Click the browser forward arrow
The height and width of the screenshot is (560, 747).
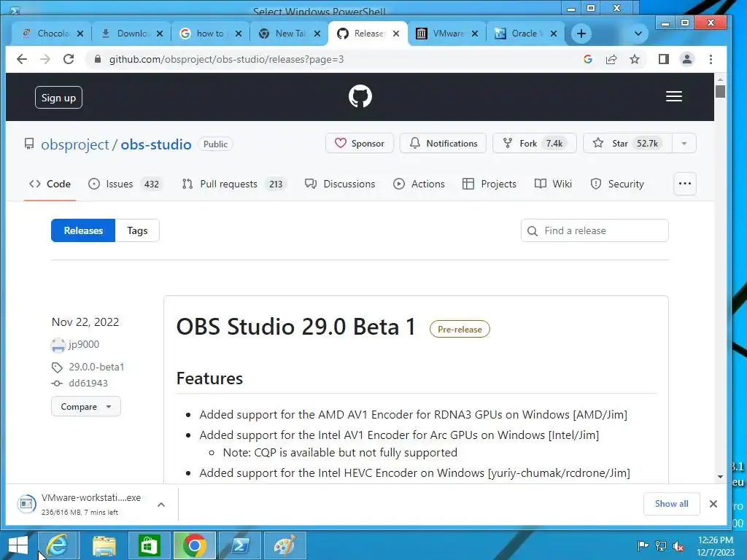click(x=45, y=59)
